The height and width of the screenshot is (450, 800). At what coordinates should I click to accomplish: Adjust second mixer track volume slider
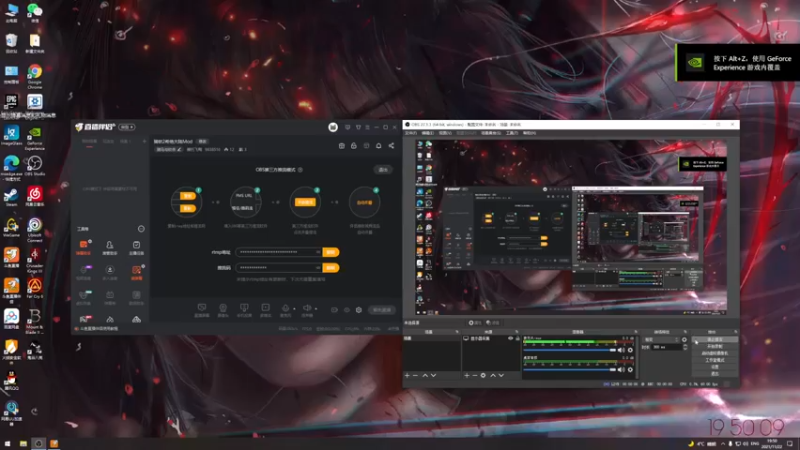coord(569,369)
